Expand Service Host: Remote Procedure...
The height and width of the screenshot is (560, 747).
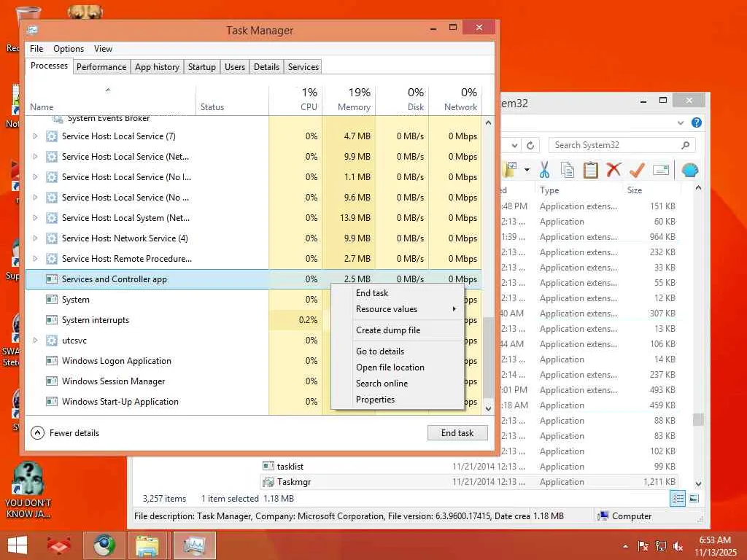[x=35, y=259]
